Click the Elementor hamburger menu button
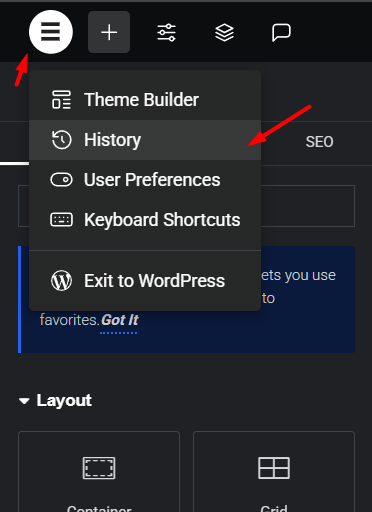The image size is (372, 512). click(x=51, y=32)
